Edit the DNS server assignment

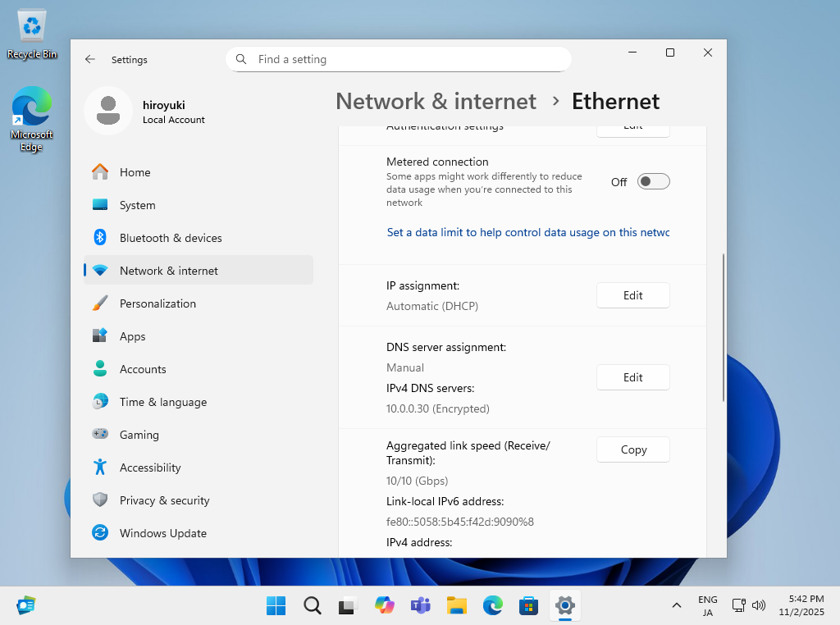tap(632, 377)
